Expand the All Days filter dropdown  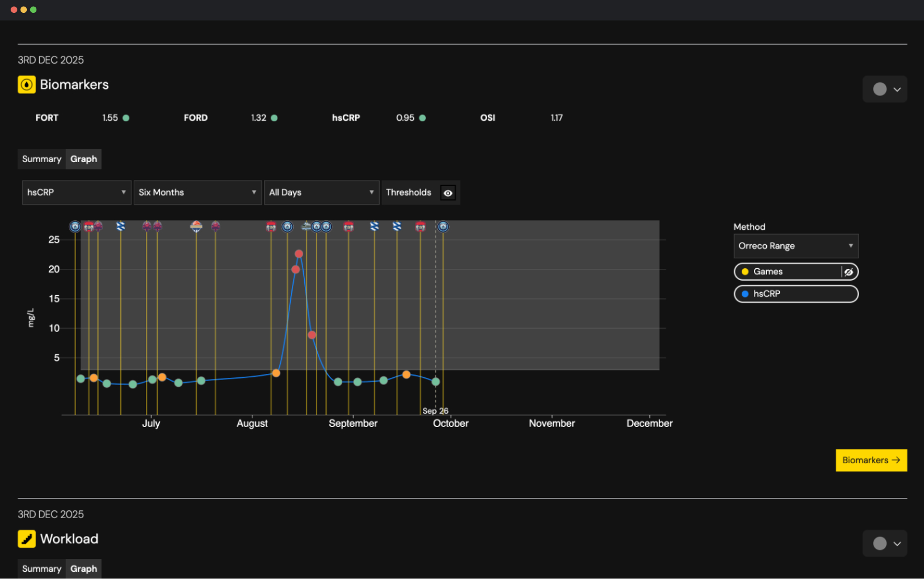click(x=322, y=192)
